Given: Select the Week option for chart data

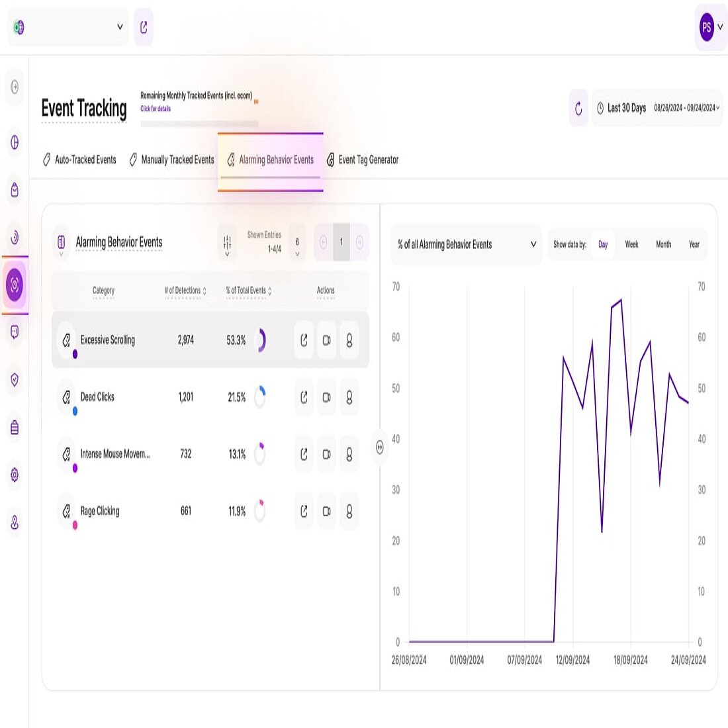Looking at the screenshot, I should [x=631, y=244].
